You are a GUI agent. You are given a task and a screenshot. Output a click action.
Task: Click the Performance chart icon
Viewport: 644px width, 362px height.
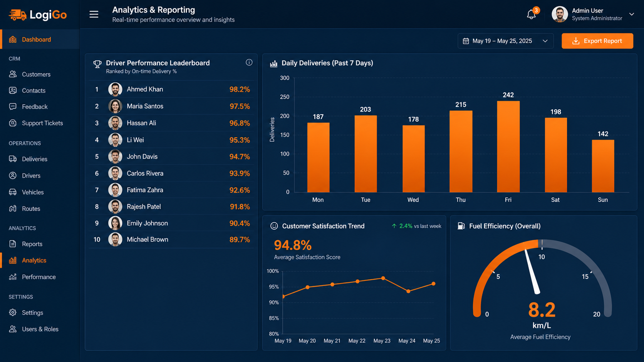[x=13, y=277]
